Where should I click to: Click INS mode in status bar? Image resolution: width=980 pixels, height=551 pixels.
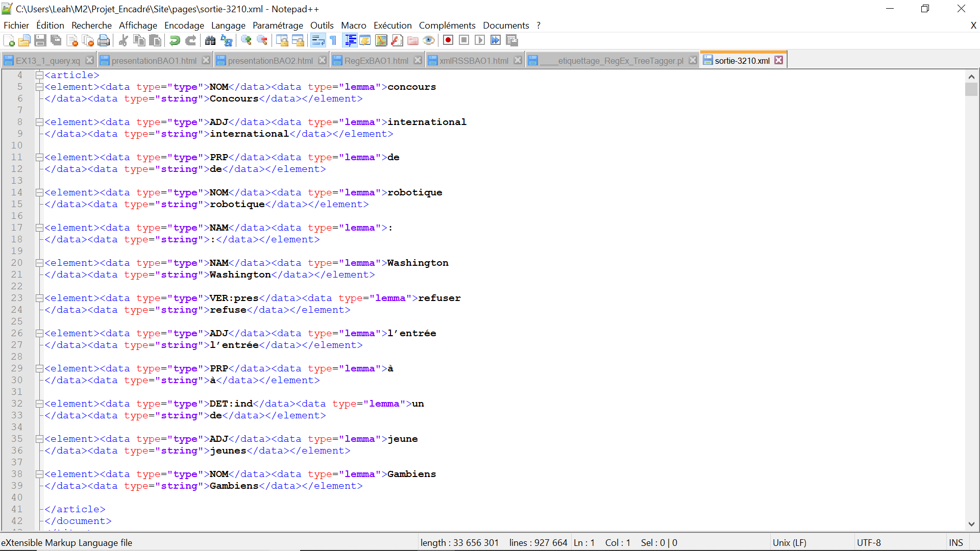tap(955, 543)
